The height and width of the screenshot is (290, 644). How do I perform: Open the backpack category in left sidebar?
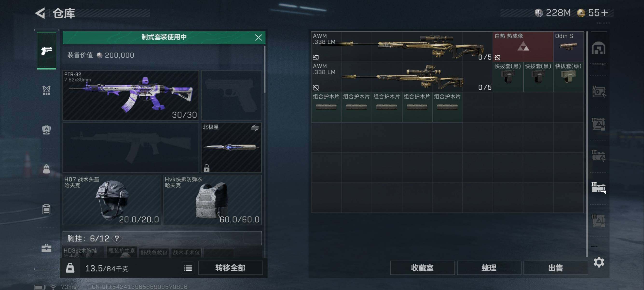(x=46, y=169)
